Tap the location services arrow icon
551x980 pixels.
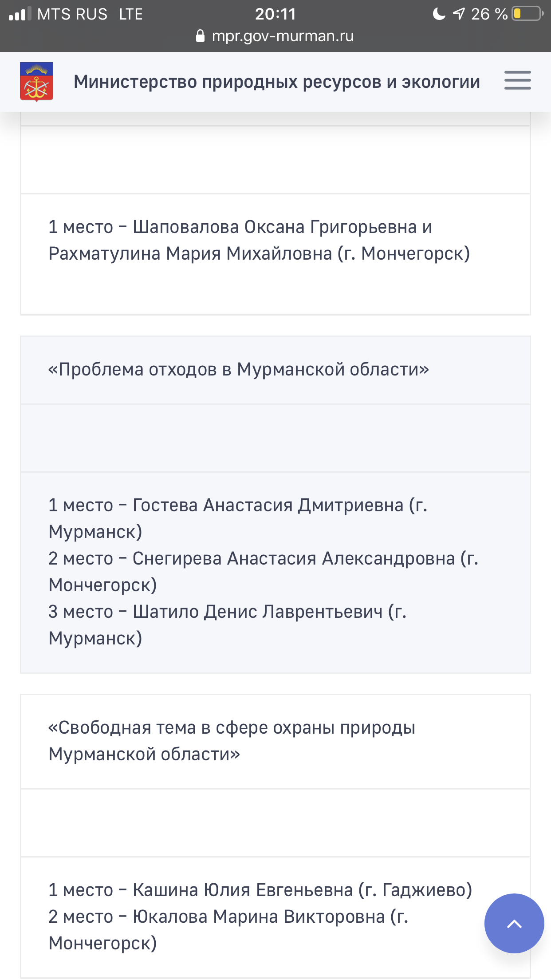tap(459, 14)
